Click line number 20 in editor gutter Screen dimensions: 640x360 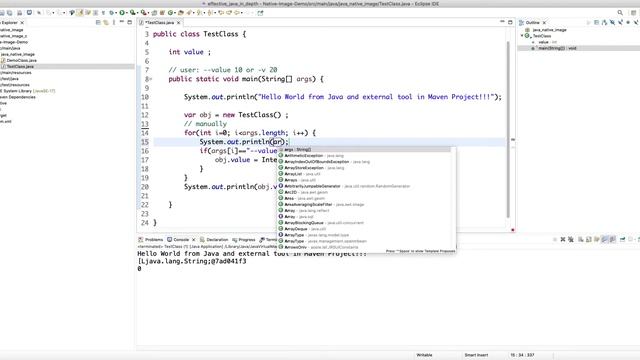tap(145, 187)
